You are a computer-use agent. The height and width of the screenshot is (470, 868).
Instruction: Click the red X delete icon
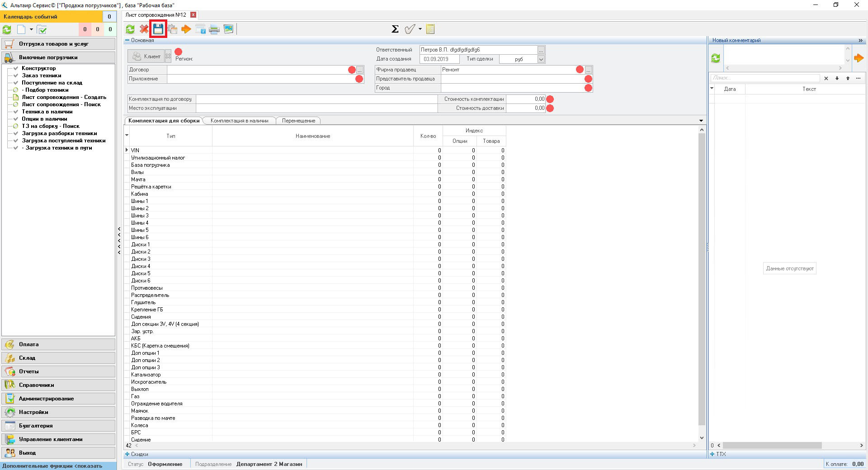(x=144, y=29)
